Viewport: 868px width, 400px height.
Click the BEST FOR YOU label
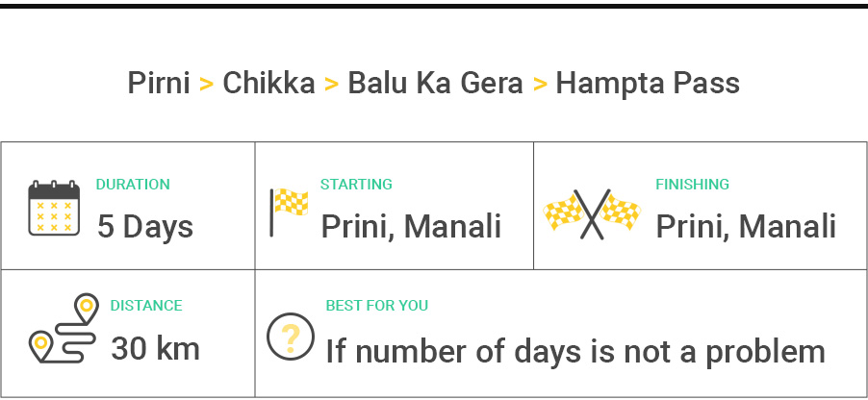tap(377, 306)
